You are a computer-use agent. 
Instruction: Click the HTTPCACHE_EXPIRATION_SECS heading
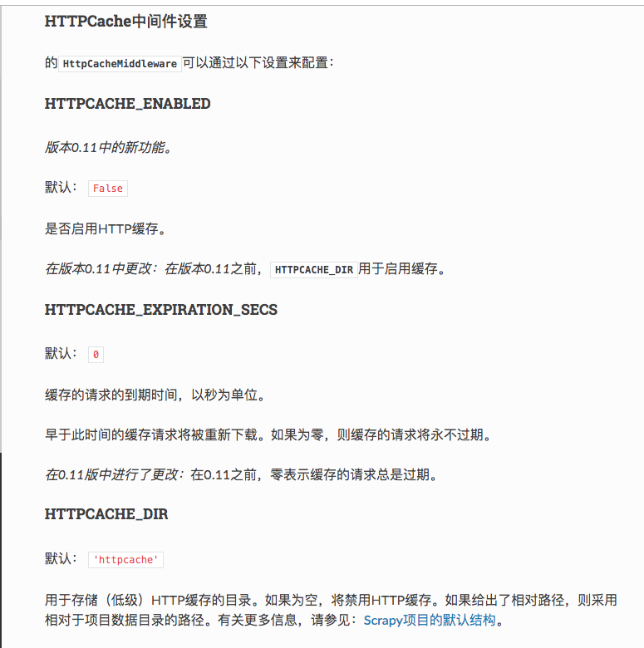[161, 310]
